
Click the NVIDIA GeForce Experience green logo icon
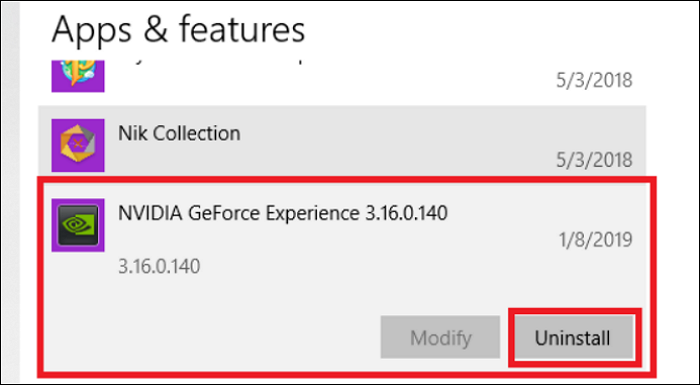pos(78,225)
